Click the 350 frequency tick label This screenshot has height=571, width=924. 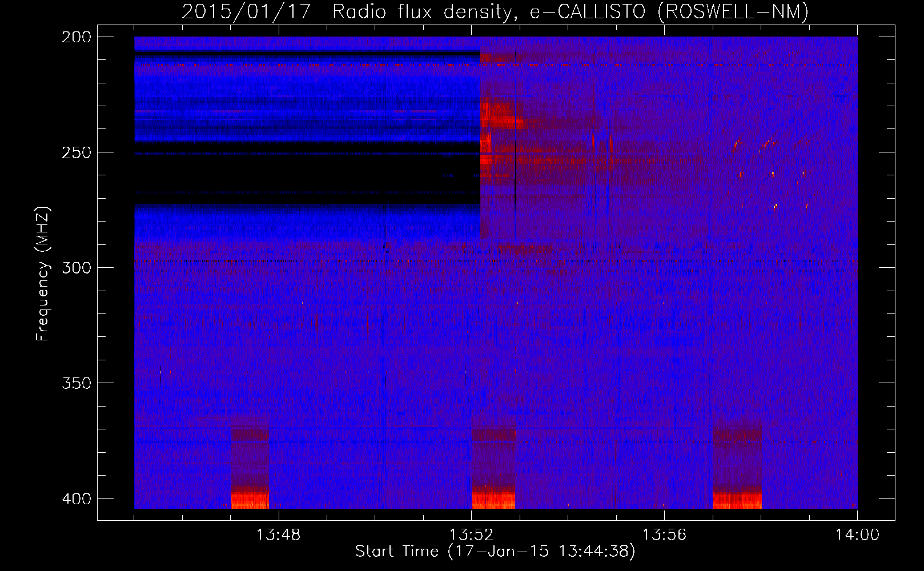[x=77, y=383]
